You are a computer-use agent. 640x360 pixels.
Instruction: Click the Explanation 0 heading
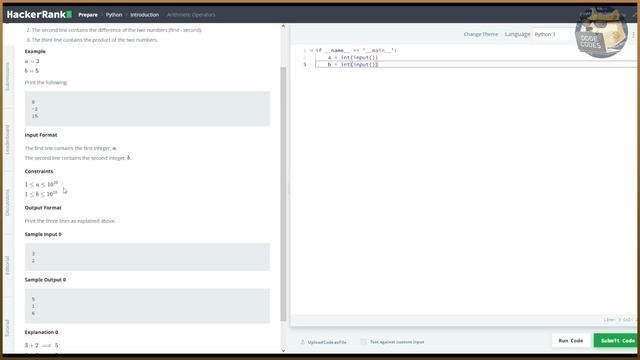point(41,332)
